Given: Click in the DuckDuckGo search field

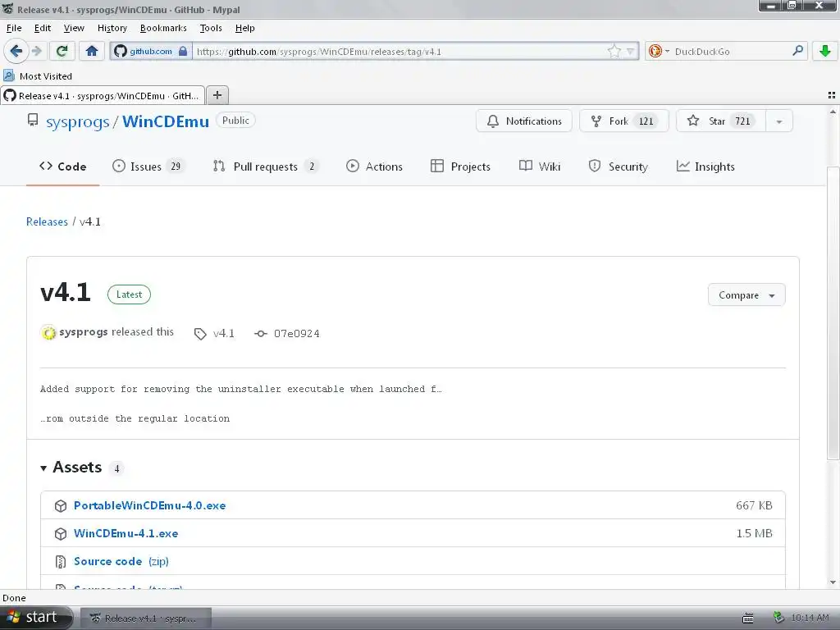Looking at the screenshot, I should tap(730, 52).
